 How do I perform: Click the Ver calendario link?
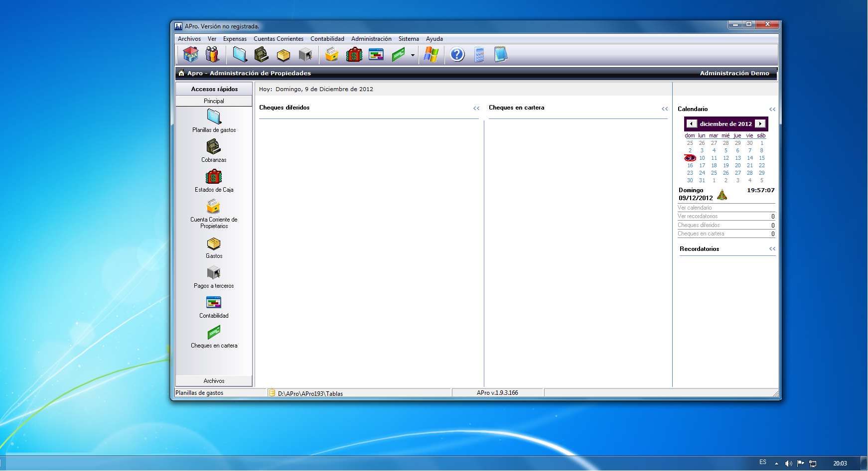(x=695, y=208)
